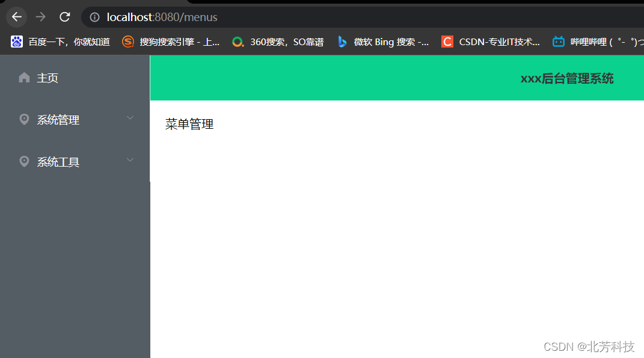Click the location pin icon beside 系统工具
644x358 pixels.
[24, 161]
